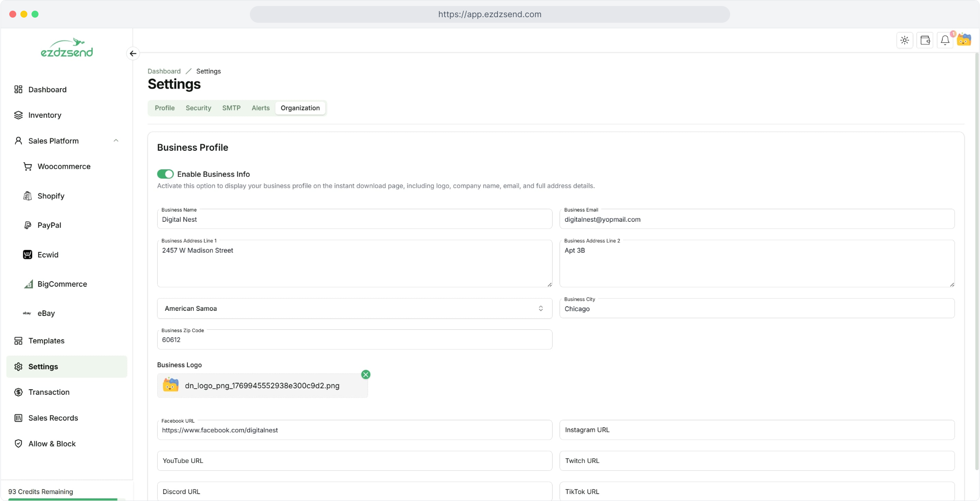
Task: Open notifications bell icon
Action: [x=945, y=40]
